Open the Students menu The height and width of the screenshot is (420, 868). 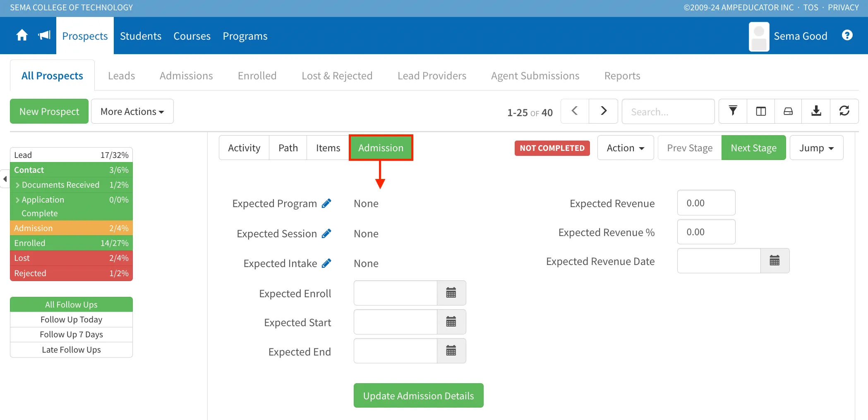[141, 36]
